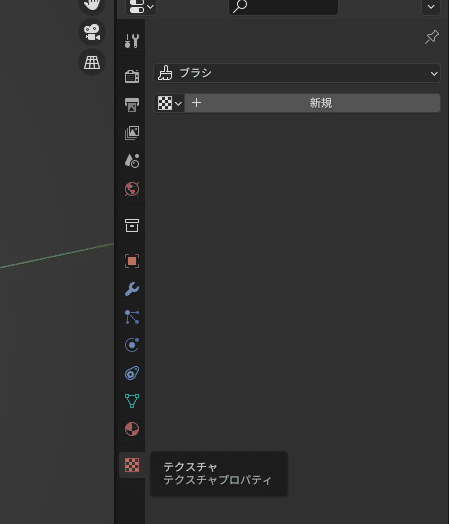
Task: Click the properties search field
Action: click(283, 7)
